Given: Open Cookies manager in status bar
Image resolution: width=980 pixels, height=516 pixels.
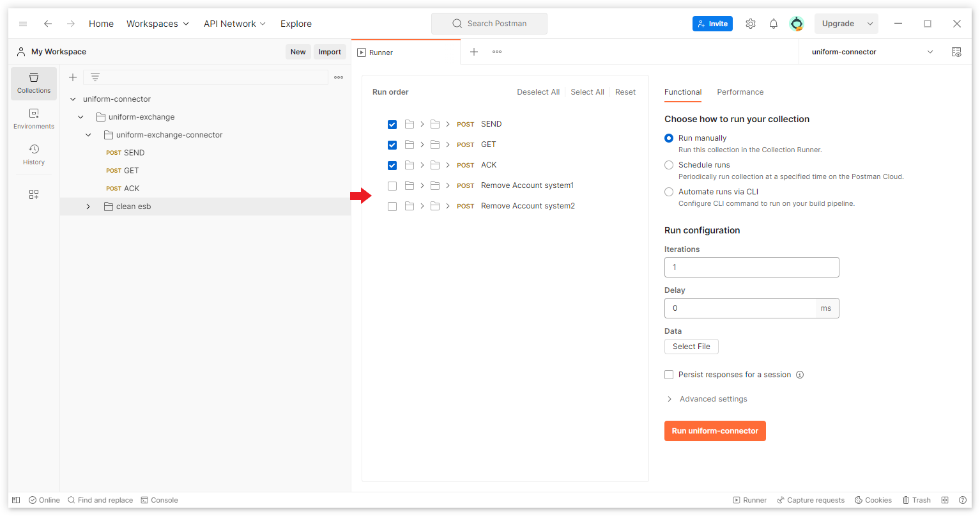Looking at the screenshot, I should pos(873,500).
